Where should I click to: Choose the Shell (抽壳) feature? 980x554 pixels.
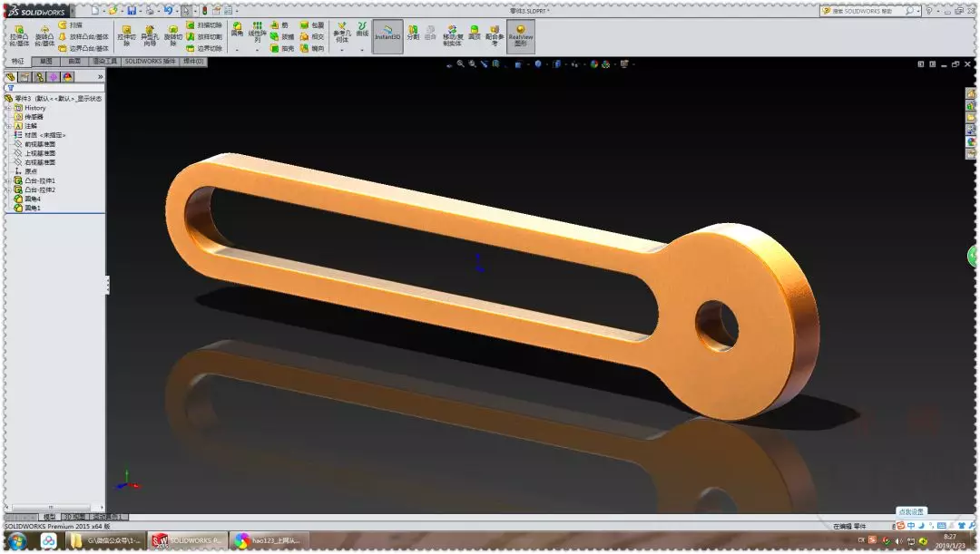tap(282, 48)
